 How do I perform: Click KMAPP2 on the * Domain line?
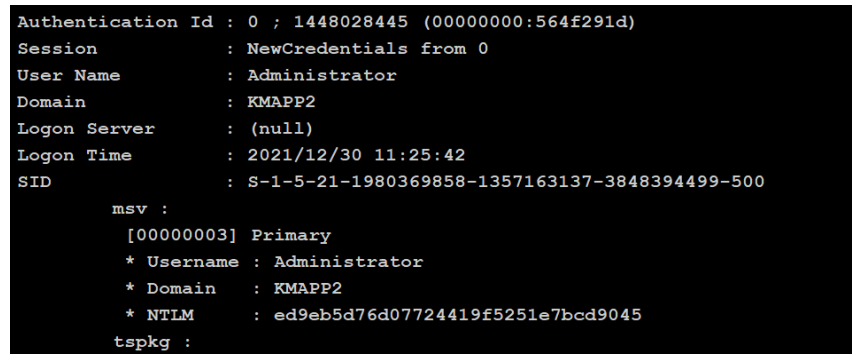(x=308, y=289)
